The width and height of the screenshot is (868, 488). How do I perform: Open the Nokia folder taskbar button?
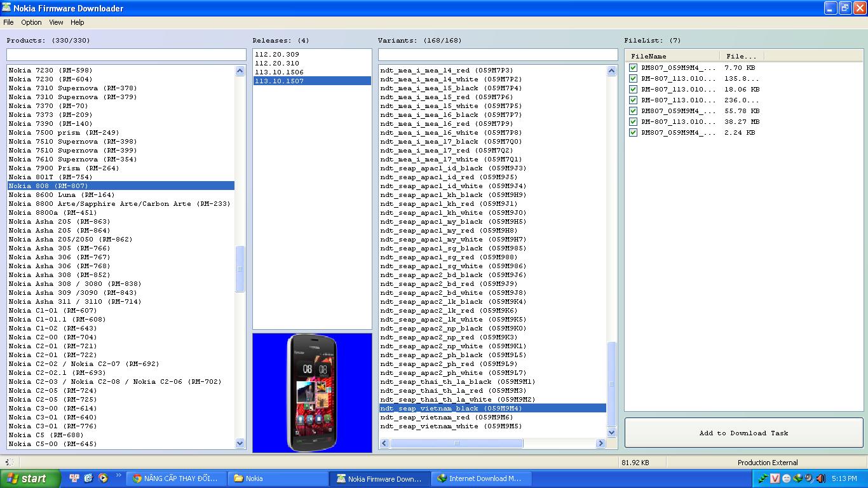coord(278,478)
